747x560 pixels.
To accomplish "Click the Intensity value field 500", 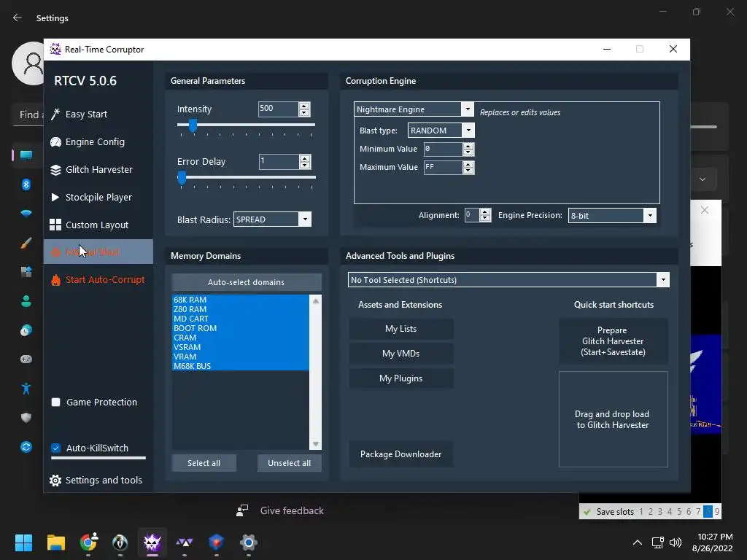I will coord(279,109).
